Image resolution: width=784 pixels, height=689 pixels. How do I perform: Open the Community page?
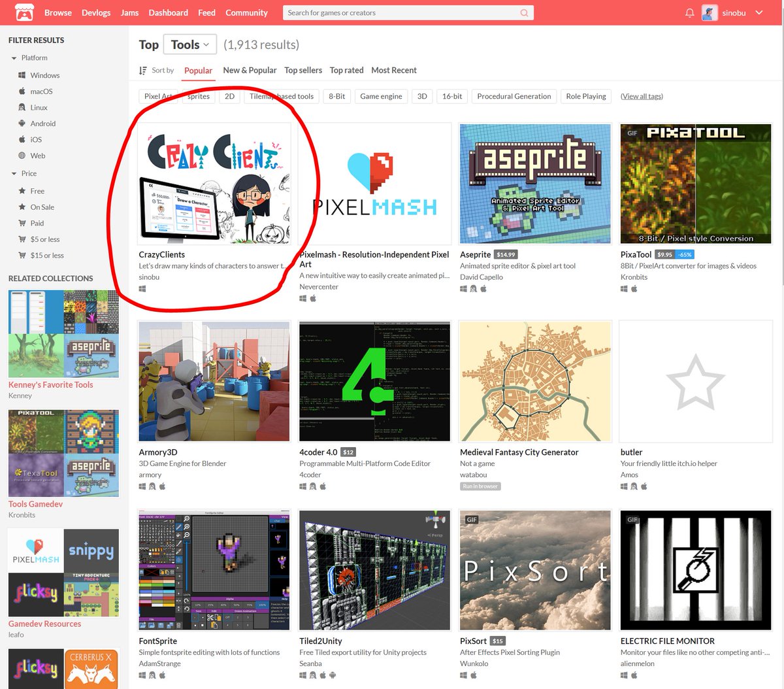tap(246, 12)
